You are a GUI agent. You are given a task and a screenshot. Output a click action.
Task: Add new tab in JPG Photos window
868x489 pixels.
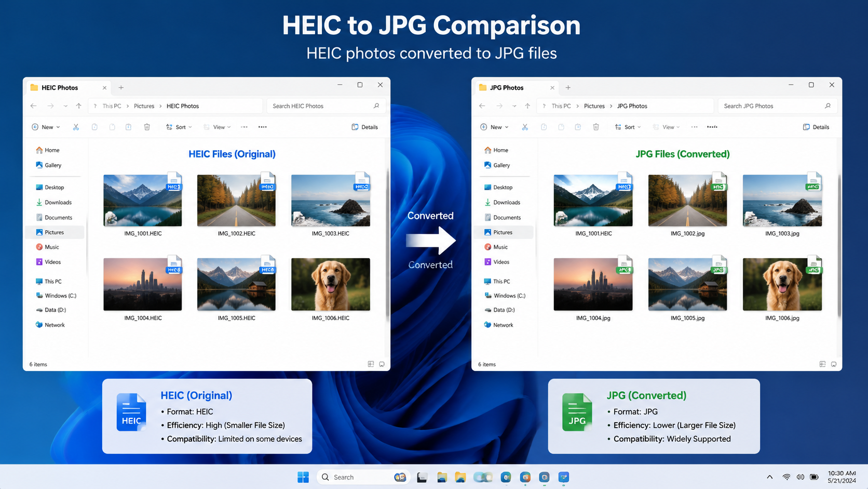pos(568,88)
